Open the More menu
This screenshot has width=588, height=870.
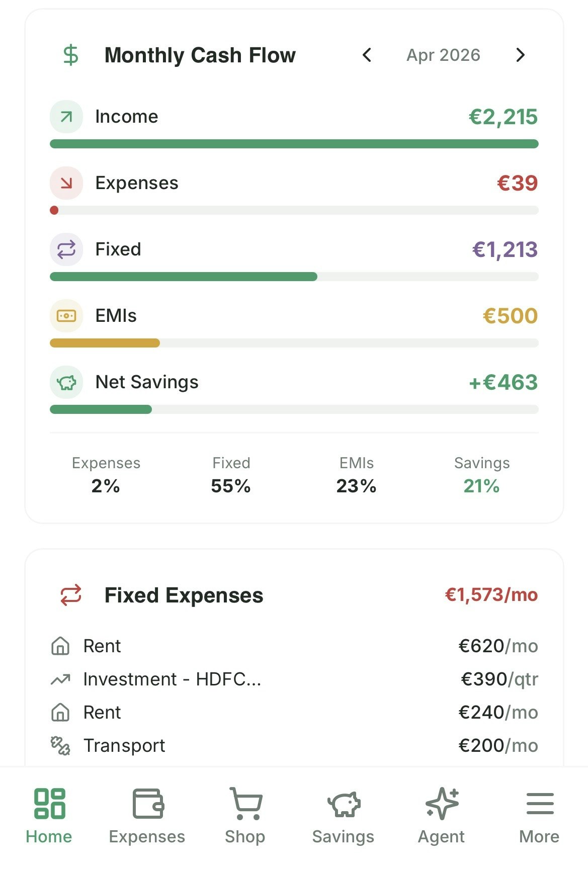[x=539, y=815]
